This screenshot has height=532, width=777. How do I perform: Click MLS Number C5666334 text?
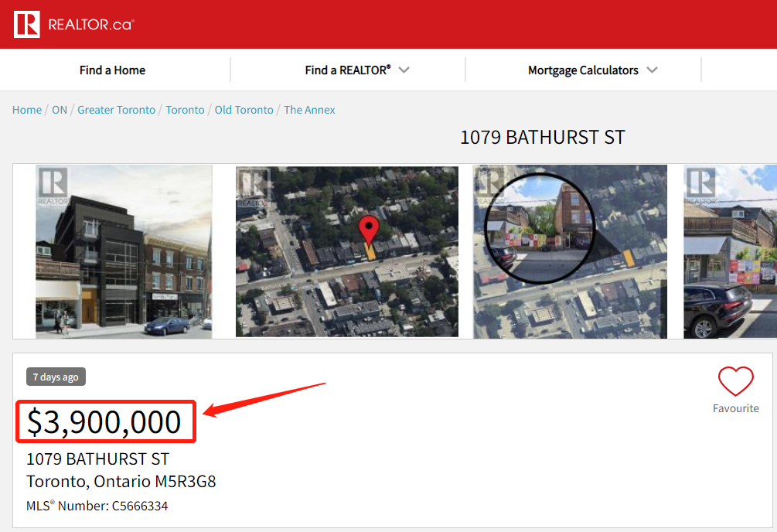pos(97,506)
